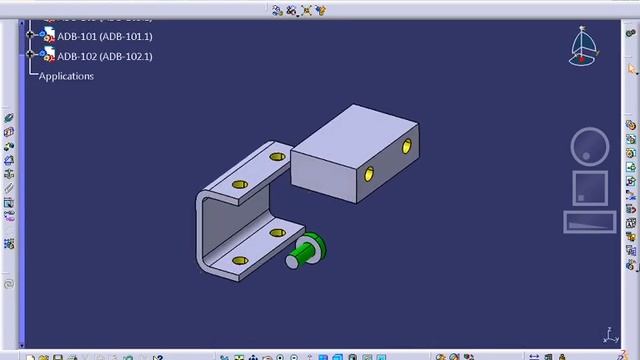Click the third top toolbar icon with arrows

306,11
